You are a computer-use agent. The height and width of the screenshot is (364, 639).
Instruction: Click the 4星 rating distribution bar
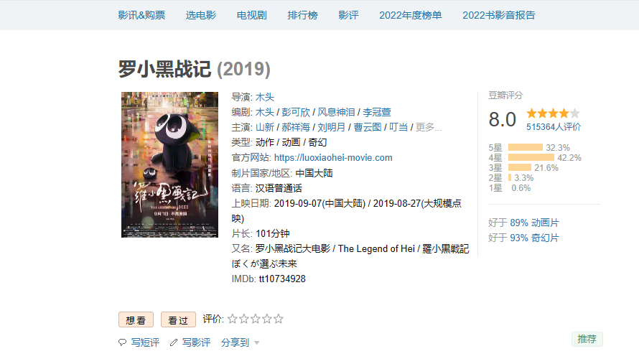(531, 157)
